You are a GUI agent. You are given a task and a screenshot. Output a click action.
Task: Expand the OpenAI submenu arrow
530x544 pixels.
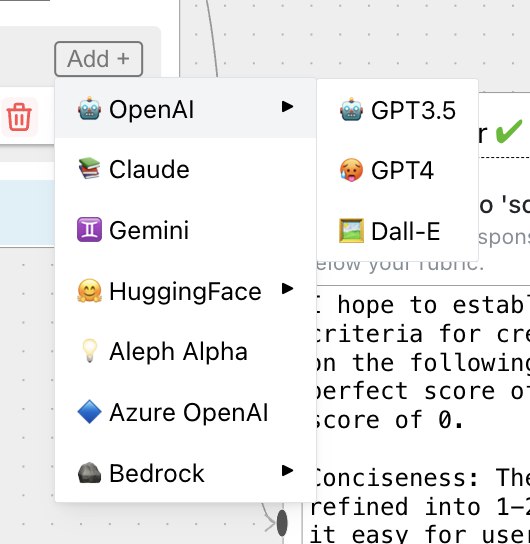(x=288, y=107)
